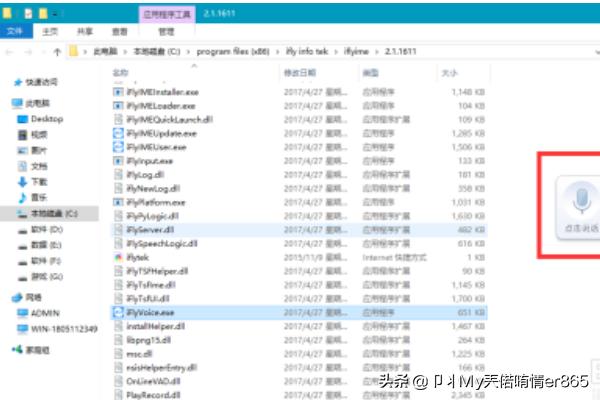Select the OnLineVAD.dll file name

pos(153,381)
